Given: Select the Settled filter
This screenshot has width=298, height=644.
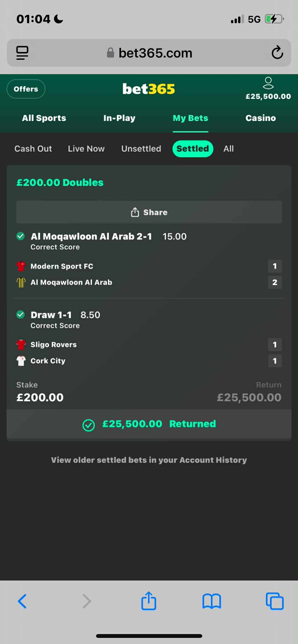Looking at the screenshot, I should tap(192, 148).
